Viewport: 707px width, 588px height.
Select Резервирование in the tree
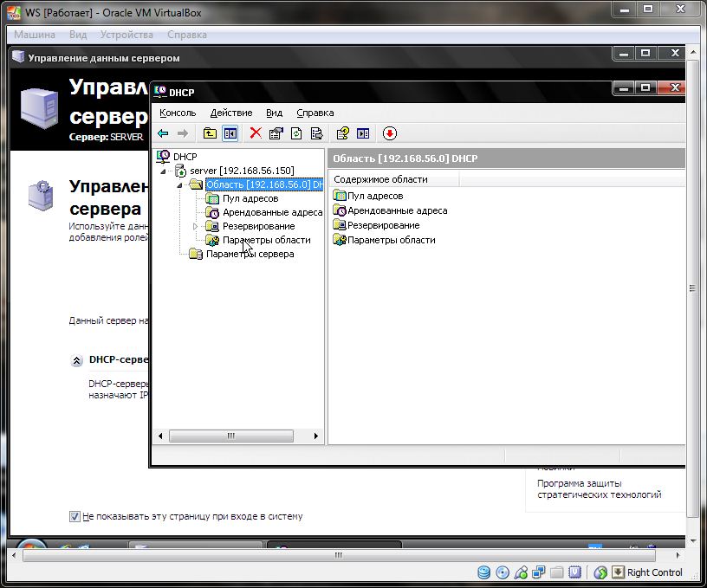[x=258, y=226]
